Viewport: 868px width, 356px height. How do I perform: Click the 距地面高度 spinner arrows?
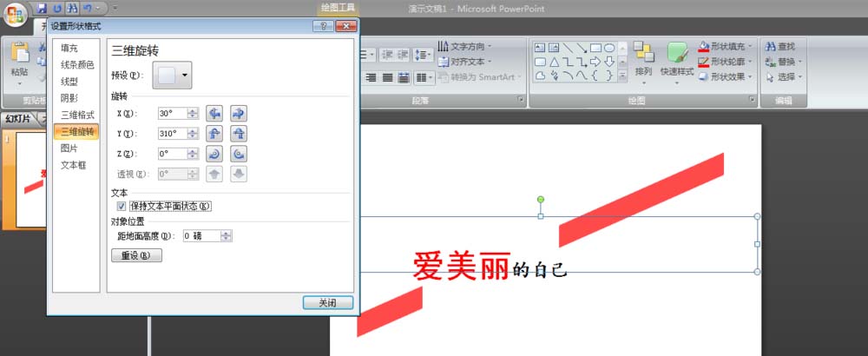pos(226,236)
